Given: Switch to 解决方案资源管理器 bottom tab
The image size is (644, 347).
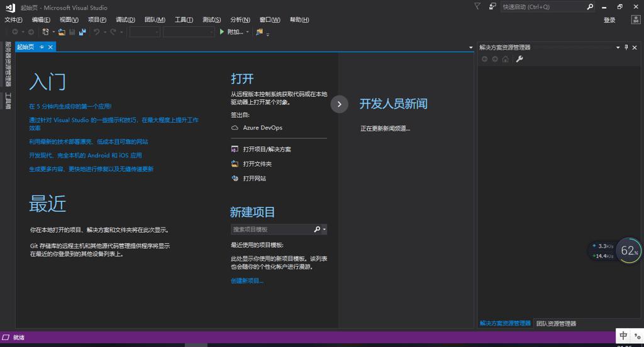Looking at the screenshot, I should click(x=505, y=324).
